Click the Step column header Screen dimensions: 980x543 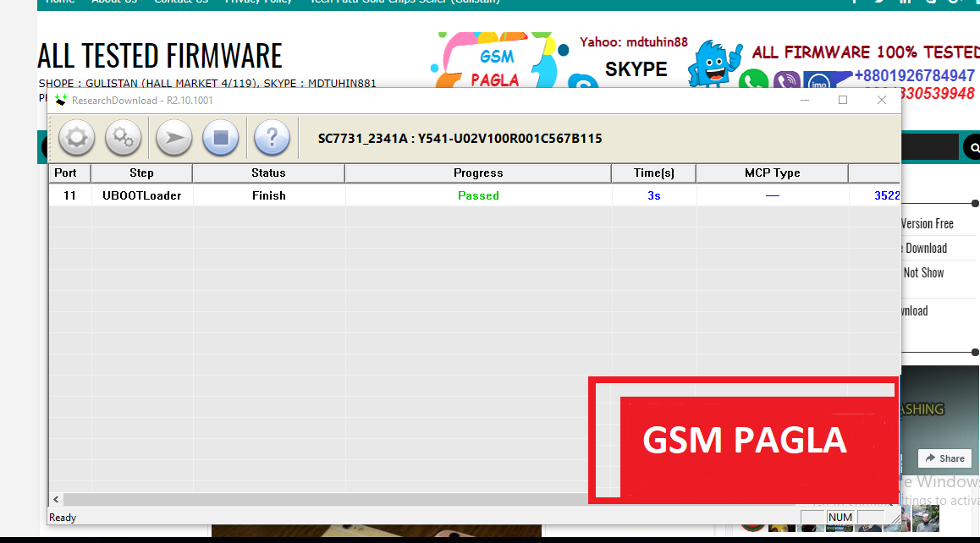(x=142, y=173)
